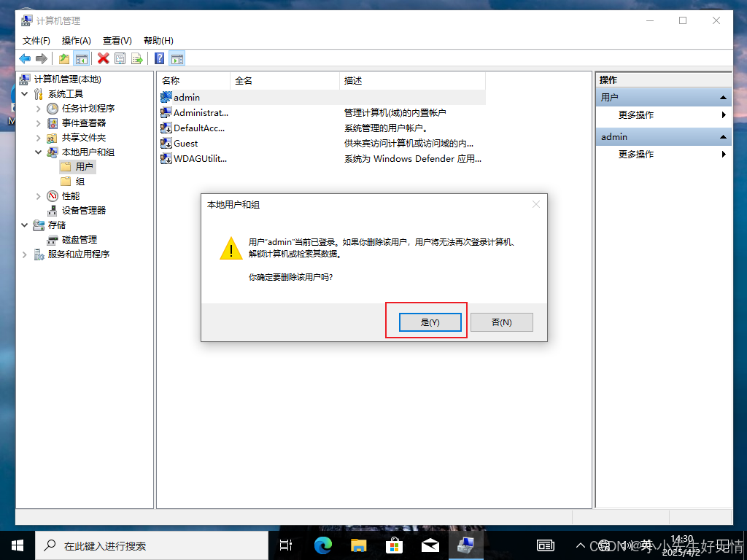The height and width of the screenshot is (560, 747).
Task: Collapse the admin section in actions pane
Action: tap(723, 137)
